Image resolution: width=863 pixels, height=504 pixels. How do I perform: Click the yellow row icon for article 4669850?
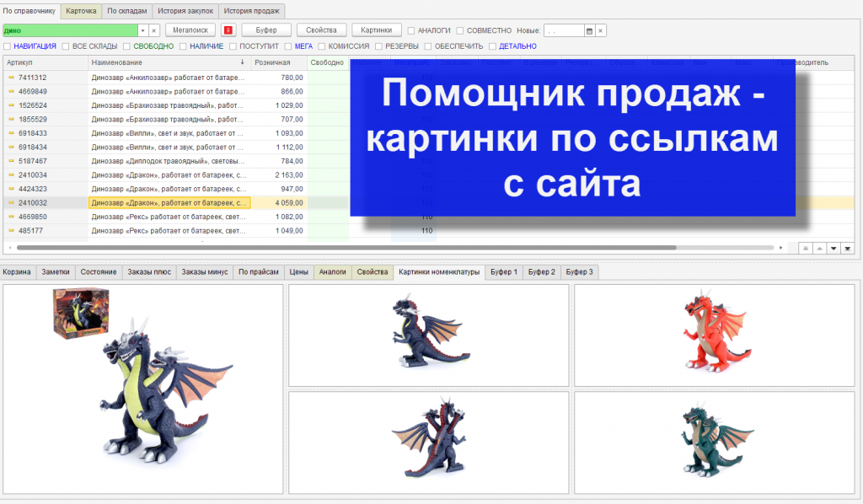pyautogui.click(x=11, y=217)
